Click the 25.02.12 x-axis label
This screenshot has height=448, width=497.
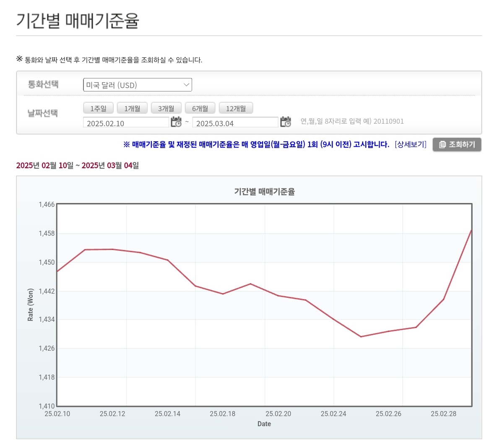[112, 414]
